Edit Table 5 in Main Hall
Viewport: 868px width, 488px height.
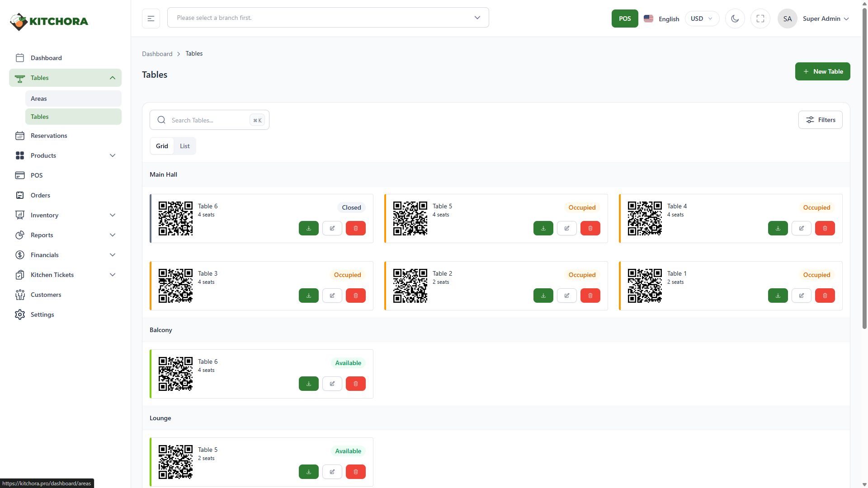coord(566,228)
